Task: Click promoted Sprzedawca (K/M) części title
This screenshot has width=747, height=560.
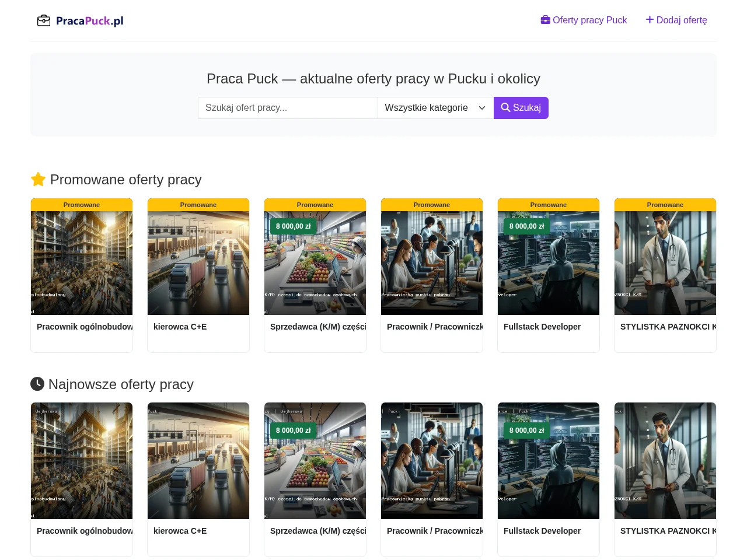Action: coord(318,327)
